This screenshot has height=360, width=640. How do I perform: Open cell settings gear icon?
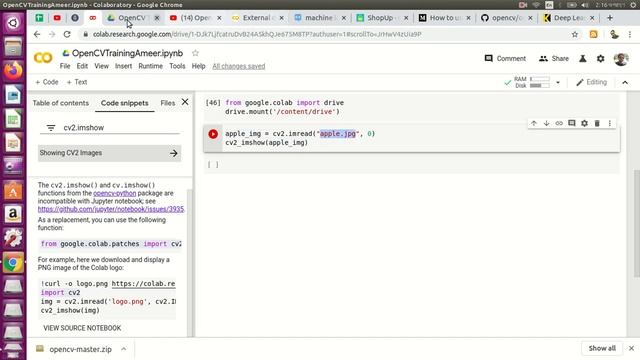tap(584, 123)
